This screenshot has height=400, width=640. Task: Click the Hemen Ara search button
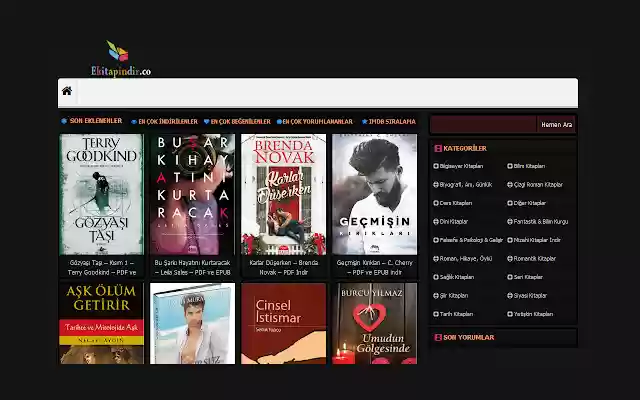tap(556, 124)
